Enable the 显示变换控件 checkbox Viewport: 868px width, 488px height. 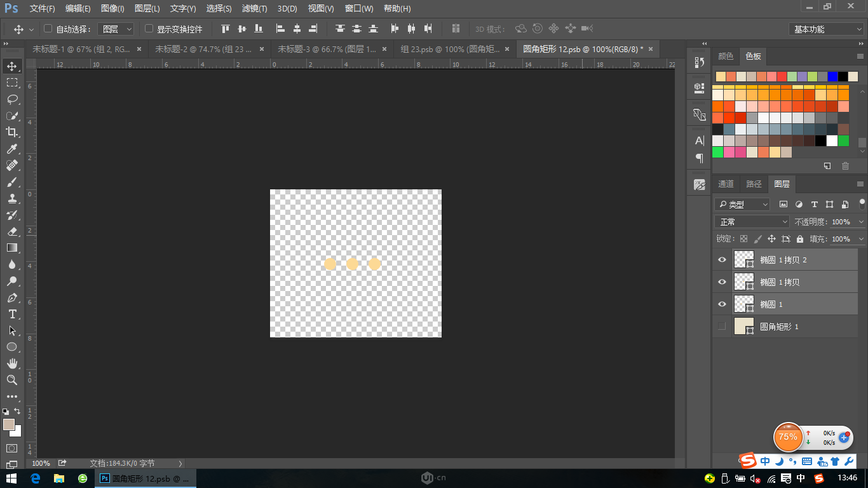(x=149, y=29)
